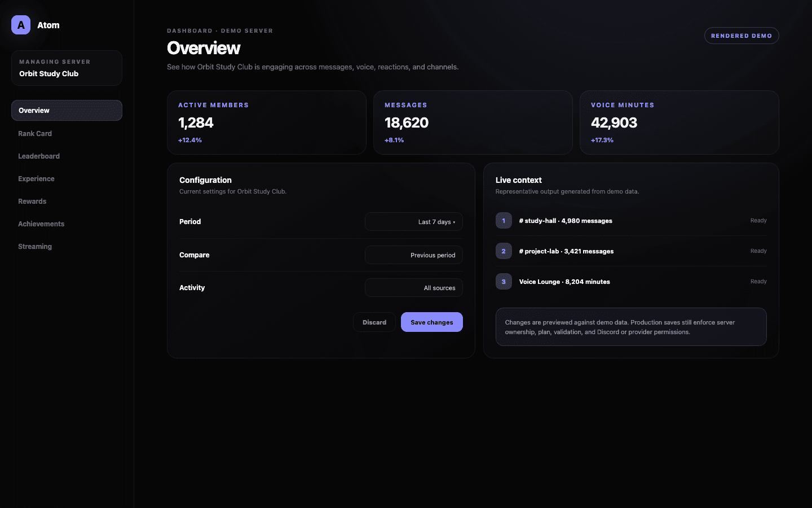Click the Atom logo icon

[x=21, y=25]
